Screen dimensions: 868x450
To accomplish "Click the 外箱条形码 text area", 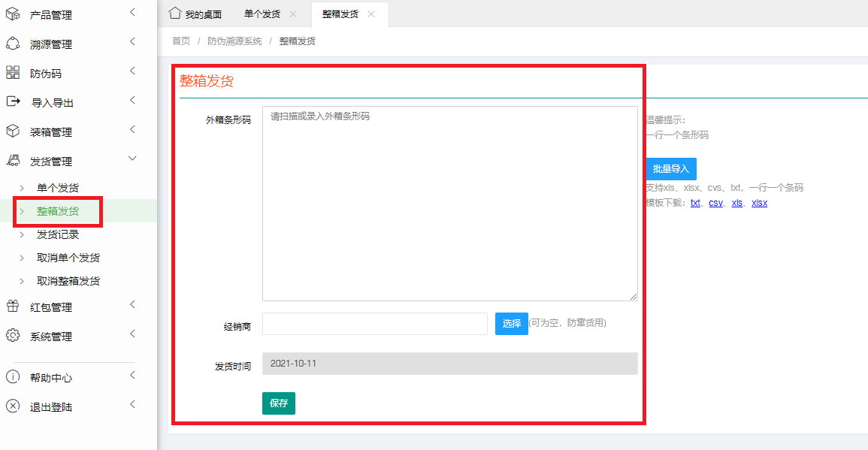I will point(449,203).
